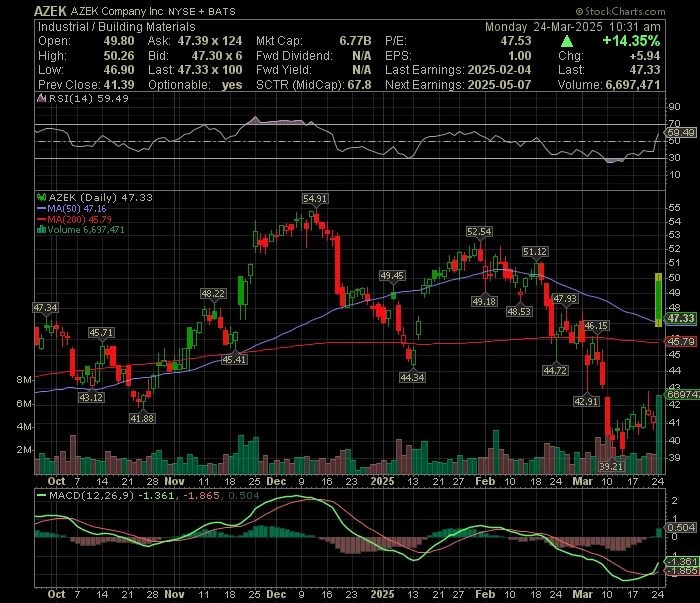
Task: Click the 45.79 MA(200) axis tag
Action: click(681, 341)
